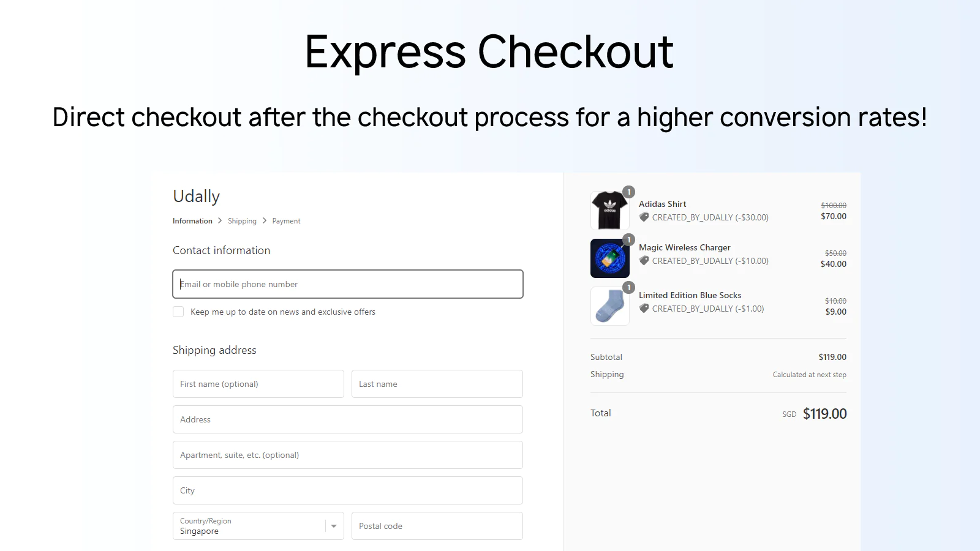This screenshot has height=551, width=980.
Task: Click the chevron between Shipping and Payment
Action: pos(265,221)
